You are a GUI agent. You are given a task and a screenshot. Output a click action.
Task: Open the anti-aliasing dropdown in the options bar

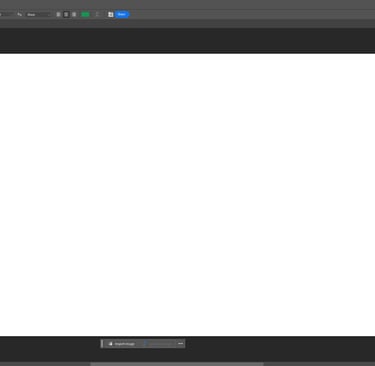pos(38,14)
